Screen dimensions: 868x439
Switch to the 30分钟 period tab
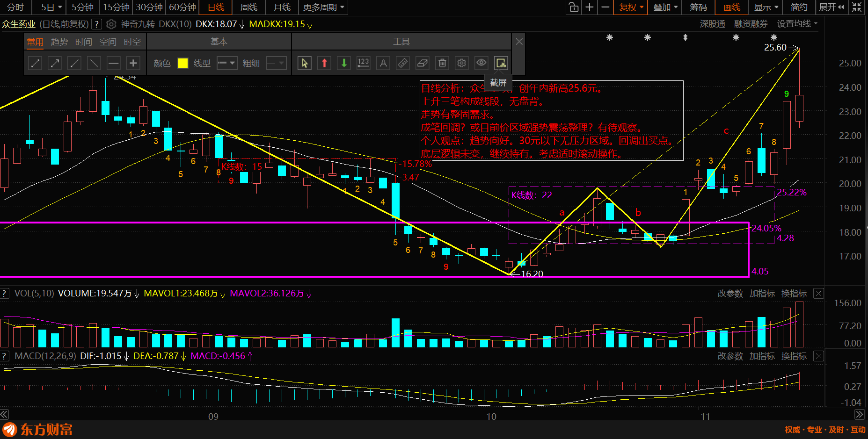149,7
